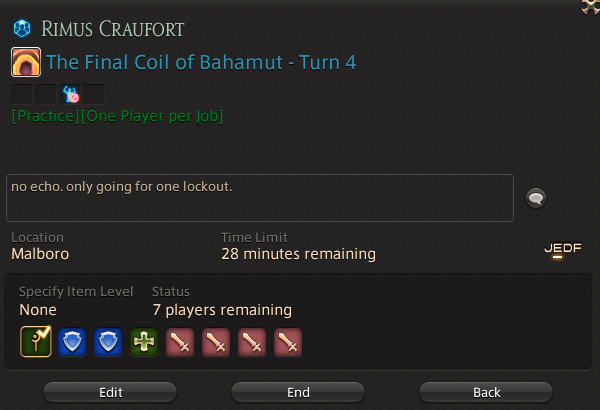600x410 pixels.
Task: Click the green healer slot icon
Action: (x=144, y=342)
